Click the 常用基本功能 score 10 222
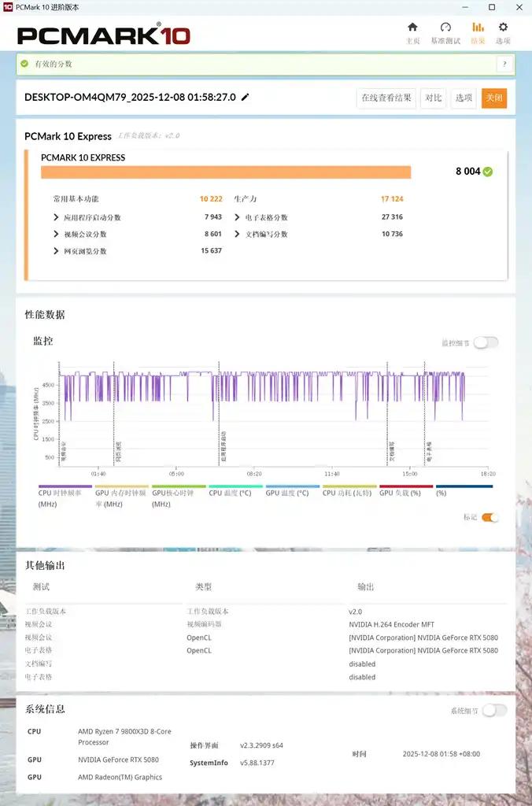Screen dimensions: 532x806 (211, 199)
